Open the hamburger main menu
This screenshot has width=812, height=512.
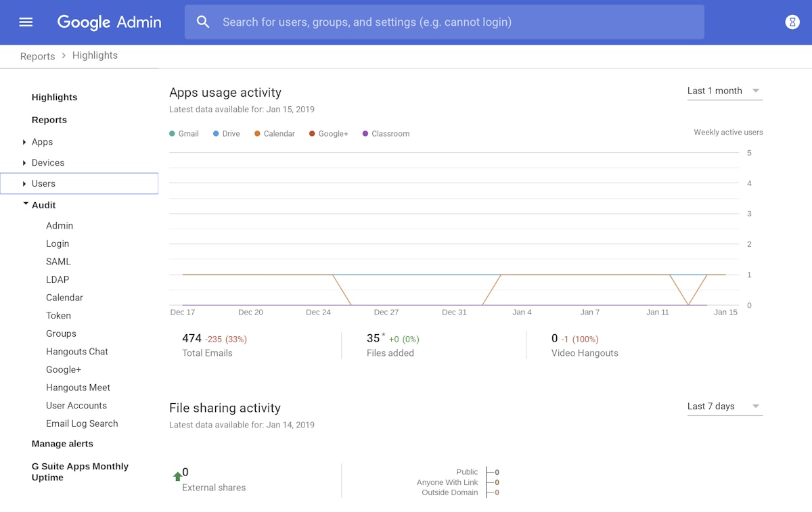pyautogui.click(x=26, y=22)
